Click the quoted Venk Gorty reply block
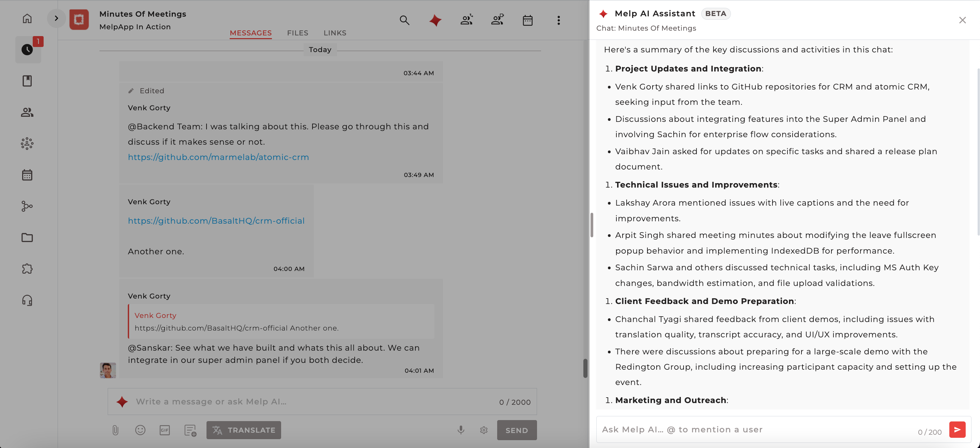 click(281, 321)
